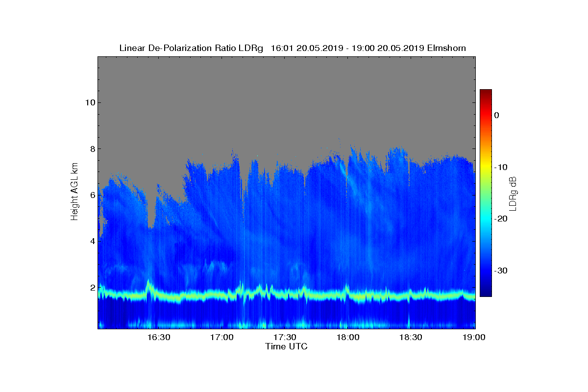Click the colorbar value -30

click(x=501, y=271)
